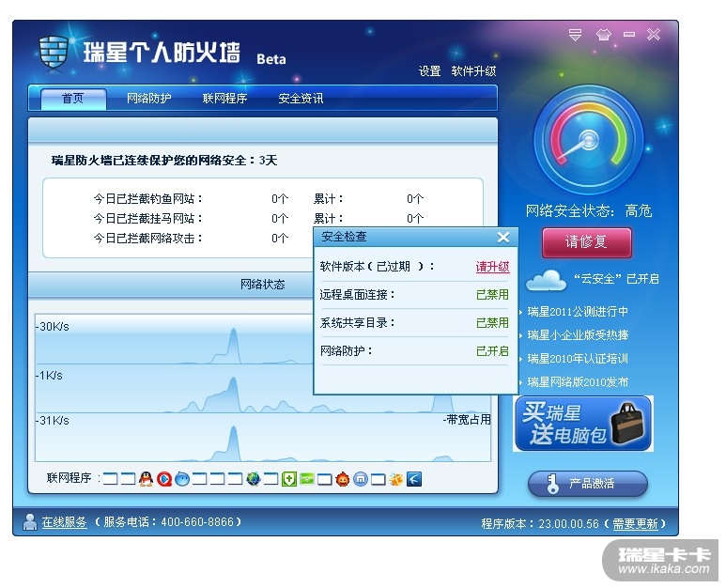Click the 带宽占用 graph label
The width and height of the screenshot is (726, 588).
coord(468,420)
